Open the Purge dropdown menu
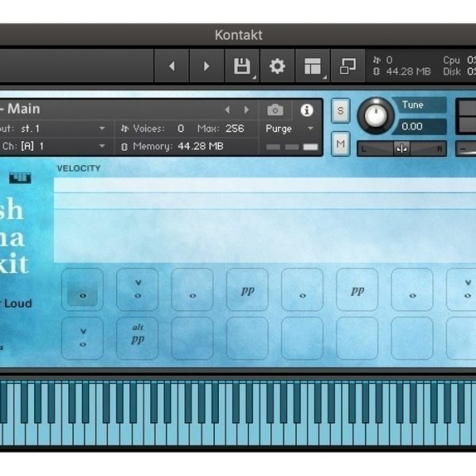Screen dimensions: 476x476 point(290,129)
